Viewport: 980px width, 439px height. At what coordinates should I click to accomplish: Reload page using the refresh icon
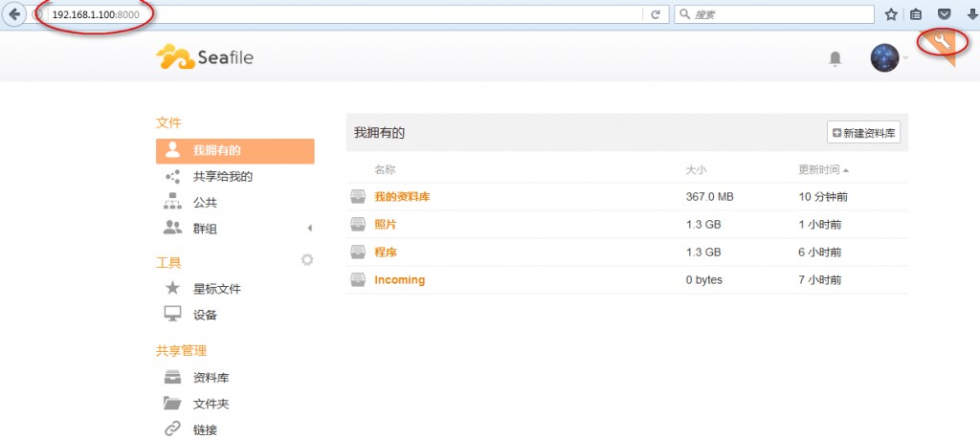pos(656,14)
